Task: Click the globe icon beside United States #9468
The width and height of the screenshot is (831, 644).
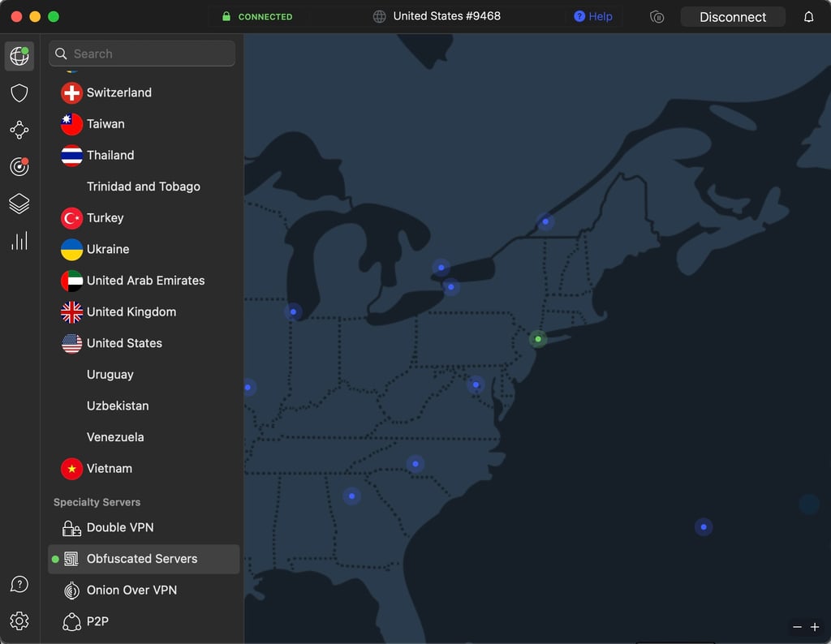Action: [380, 16]
